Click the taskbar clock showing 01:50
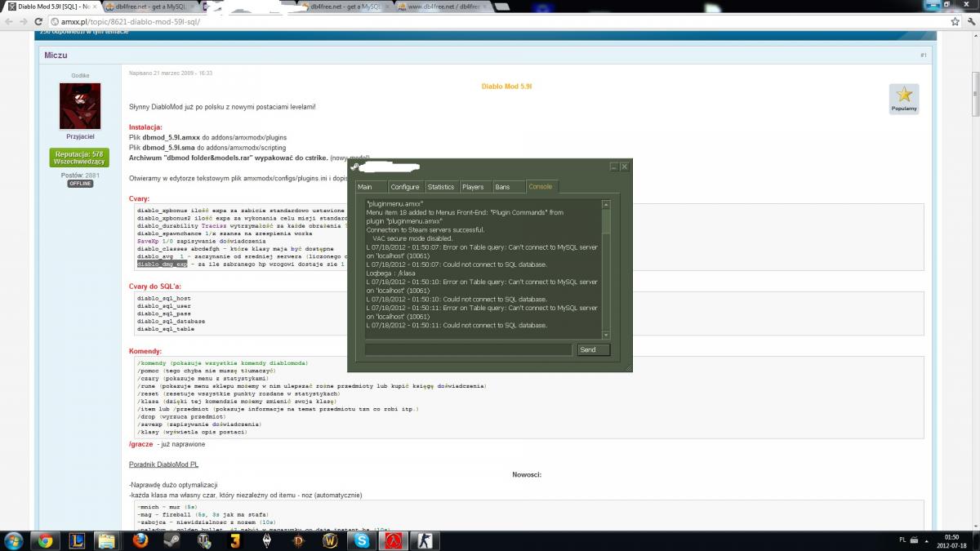980x551 pixels. point(952,540)
